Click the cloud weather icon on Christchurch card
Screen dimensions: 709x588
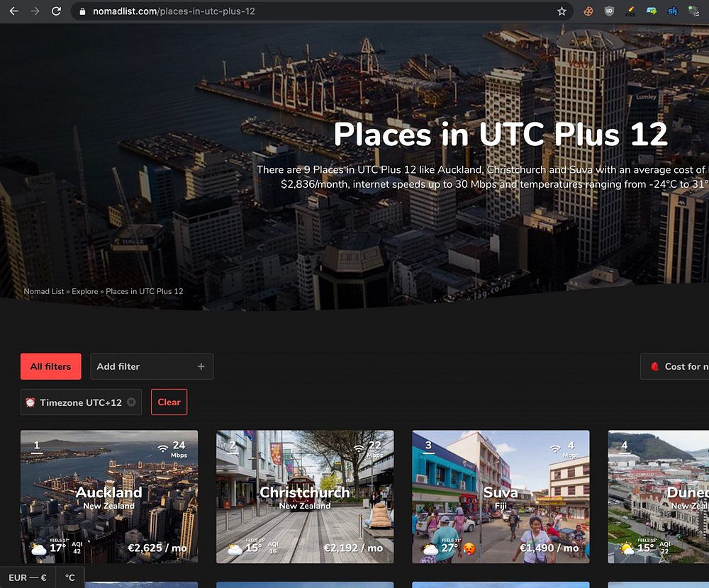pos(235,548)
